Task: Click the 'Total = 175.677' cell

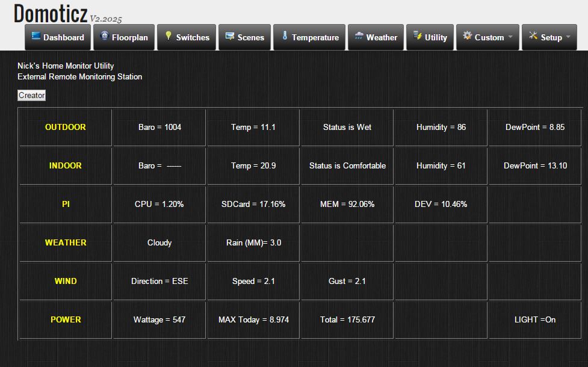Action: (347, 319)
